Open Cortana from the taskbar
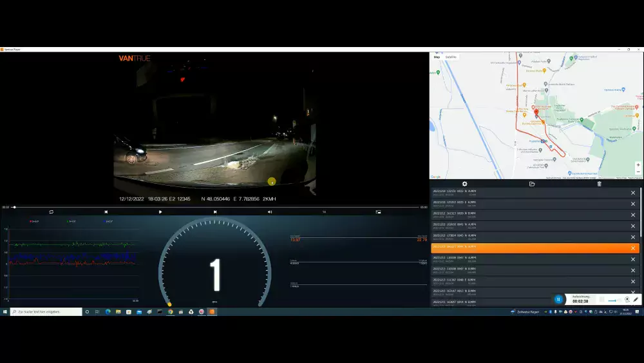The image size is (644, 363). tap(87, 312)
